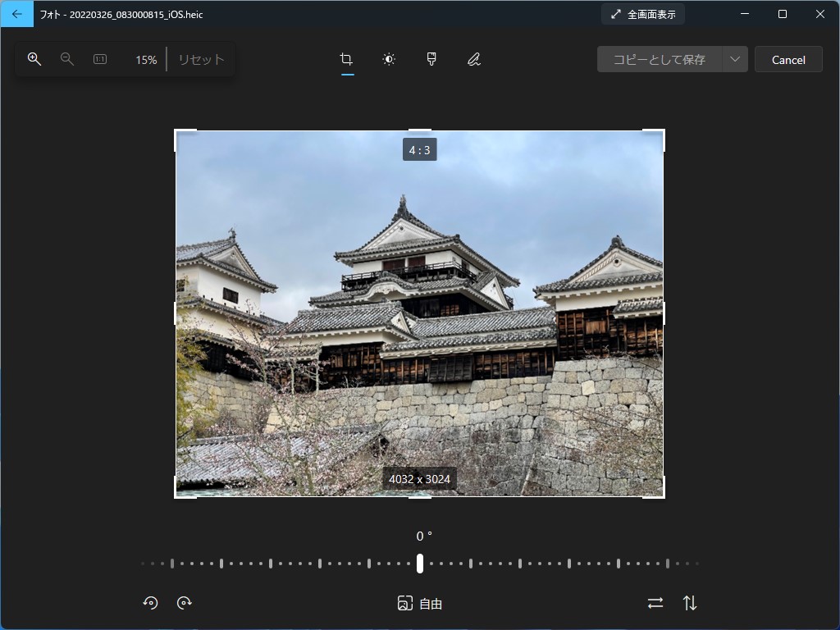Image resolution: width=840 pixels, height=630 pixels.
Task: Flip the image horizontally
Action: click(x=655, y=602)
